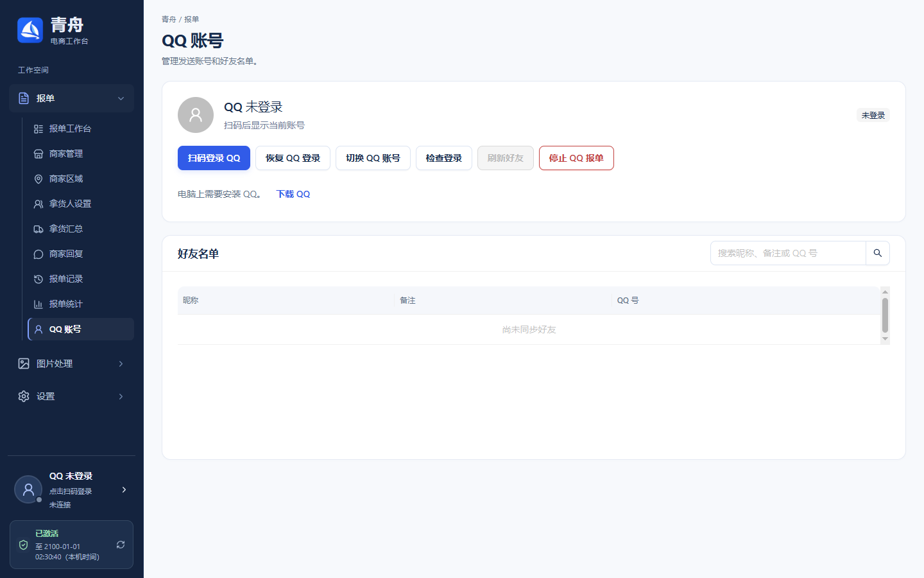Select 拿货人设置 sidebar entry
The height and width of the screenshot is (578, 924).
81,204
